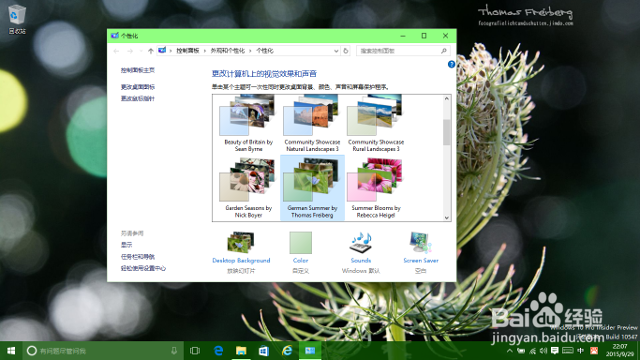640x360 pixels.
Task: Open the Sounds settings icon
Action: point(361,242)
